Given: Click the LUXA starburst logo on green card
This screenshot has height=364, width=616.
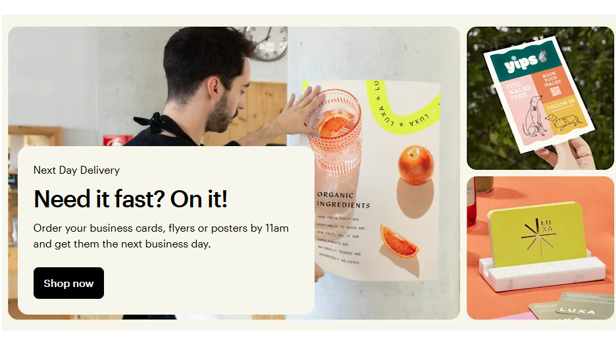Looking at the screenshot, I should point(538,235).
